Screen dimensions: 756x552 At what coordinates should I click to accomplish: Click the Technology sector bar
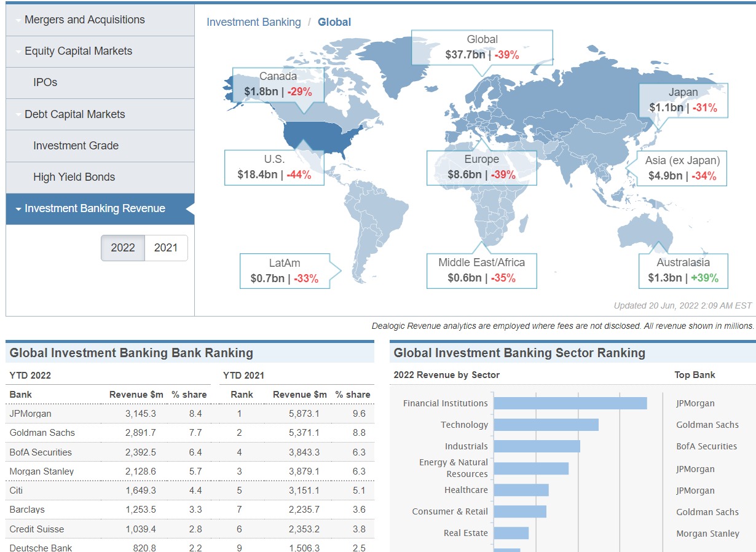pos(546,425)
